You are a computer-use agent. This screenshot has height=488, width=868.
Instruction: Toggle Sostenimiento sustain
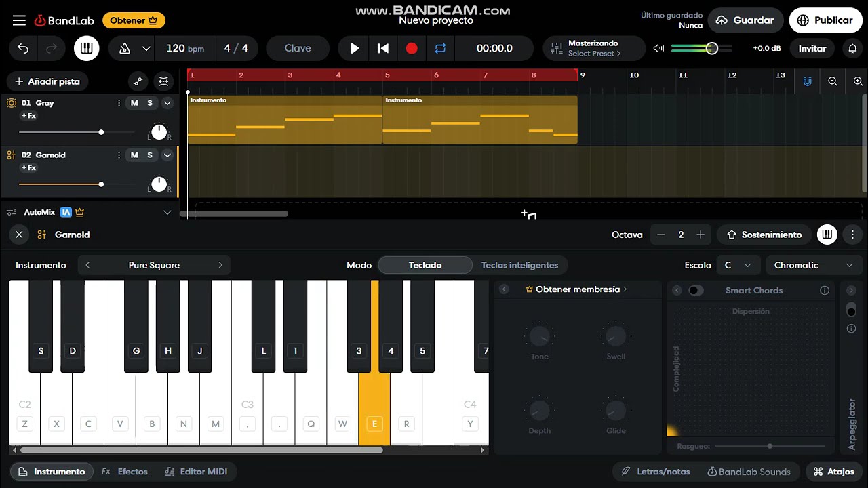764,235
